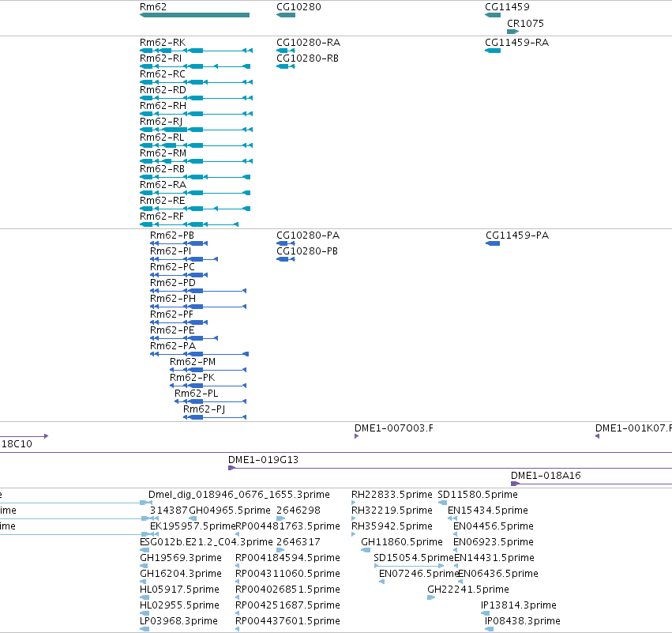Click the CG10280 gene glyph
This screenshot has height=633, width=672.
[286, 15]
